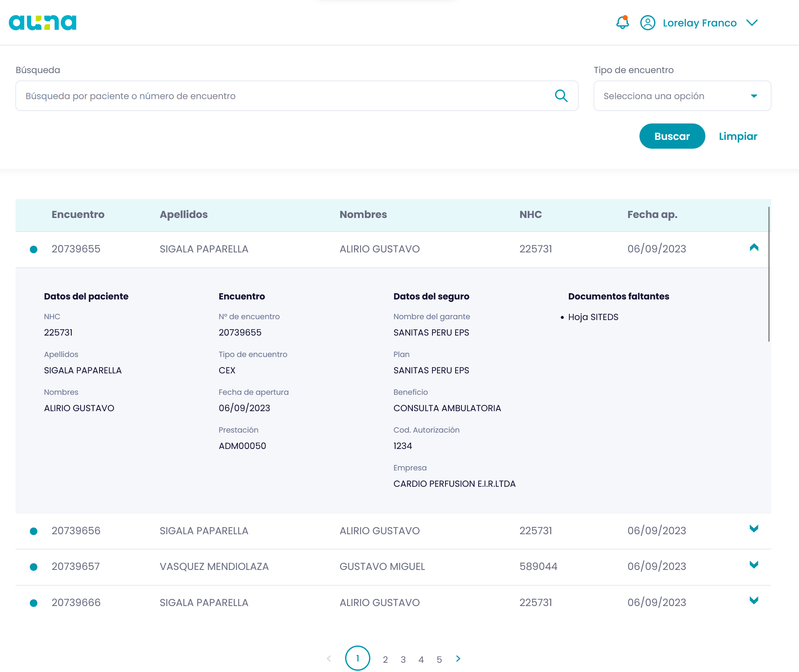Click the Limpiar link
This screenshot has width=799, height=672.
[x=738, y=136]
